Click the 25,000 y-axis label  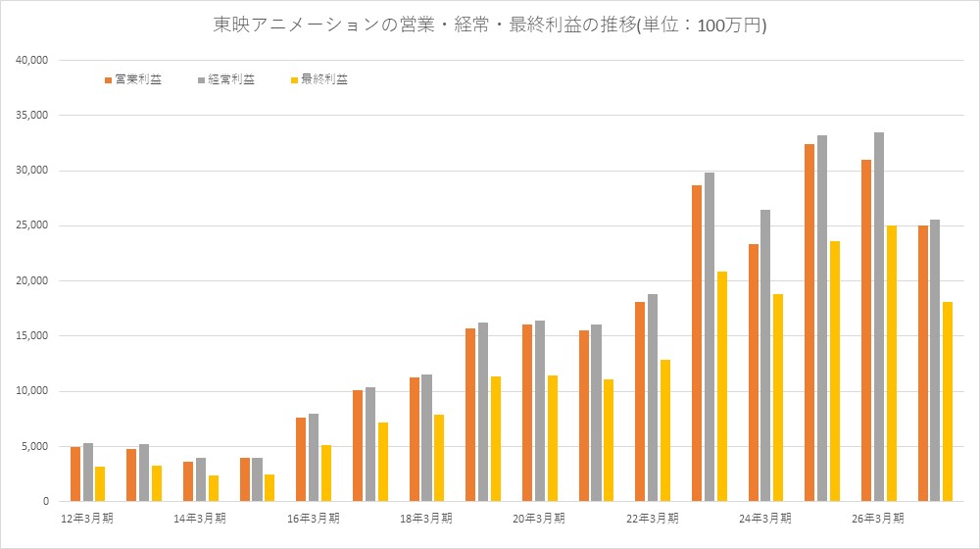tap(32, 225)
